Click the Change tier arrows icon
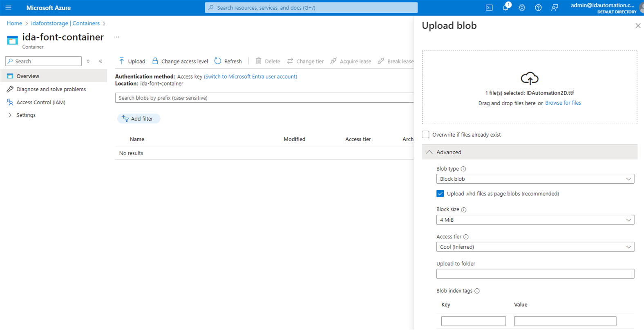This screenshot has width=644, height=330. 290,61
